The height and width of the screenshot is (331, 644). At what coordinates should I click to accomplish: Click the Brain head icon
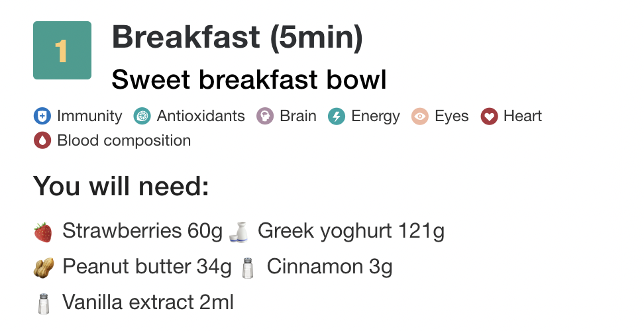(265, 117)
